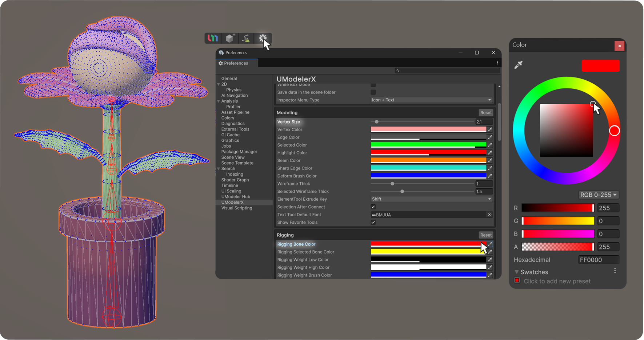
Task: Open the UModeler Hub section
Action: point(236,197)
